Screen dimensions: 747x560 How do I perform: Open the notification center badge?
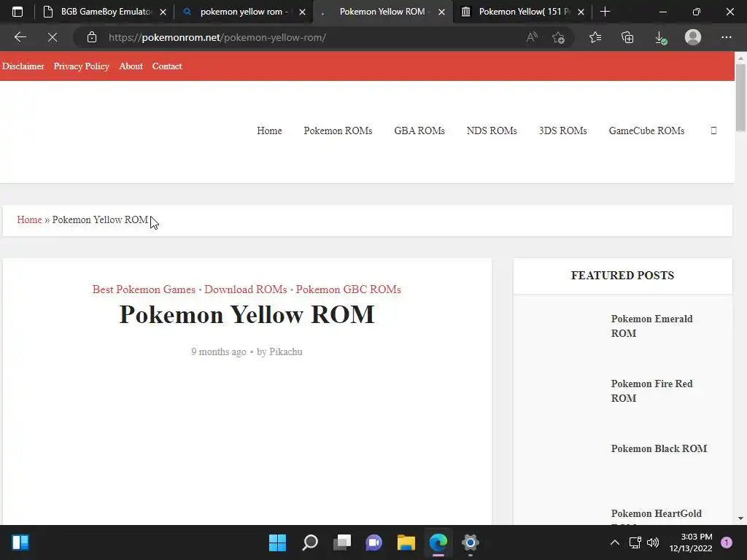pyautogui.click(x=727, y=542)
